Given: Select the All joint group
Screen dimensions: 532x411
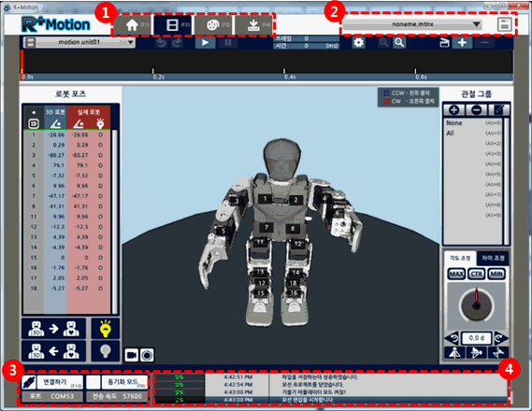Looking at the screenshot, I should (x=474, y=134).
